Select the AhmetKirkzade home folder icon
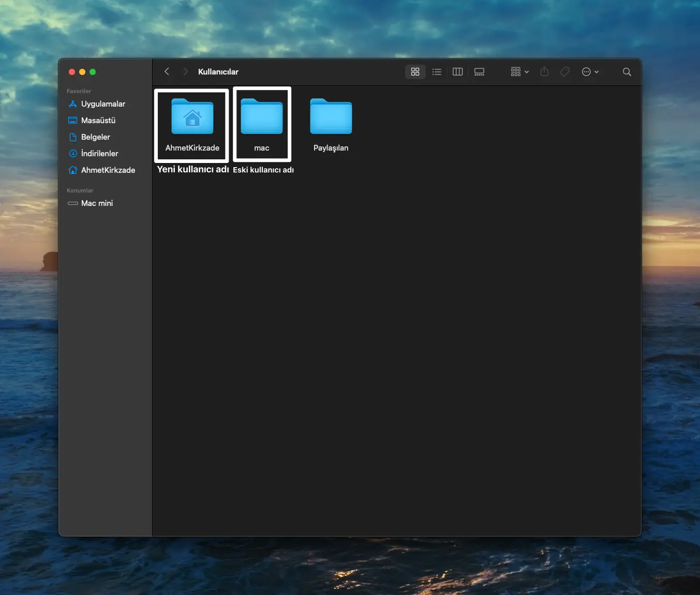This screenshot has width=700, height=595. (192, 116)
